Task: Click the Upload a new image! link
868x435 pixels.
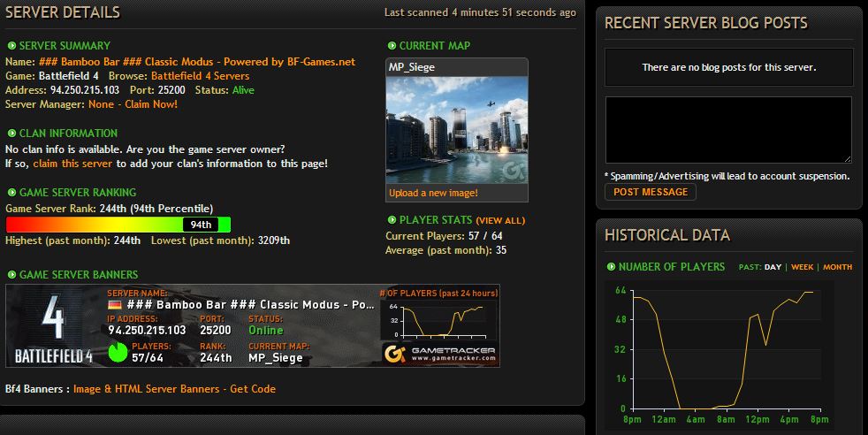Action: pos(433,193)
